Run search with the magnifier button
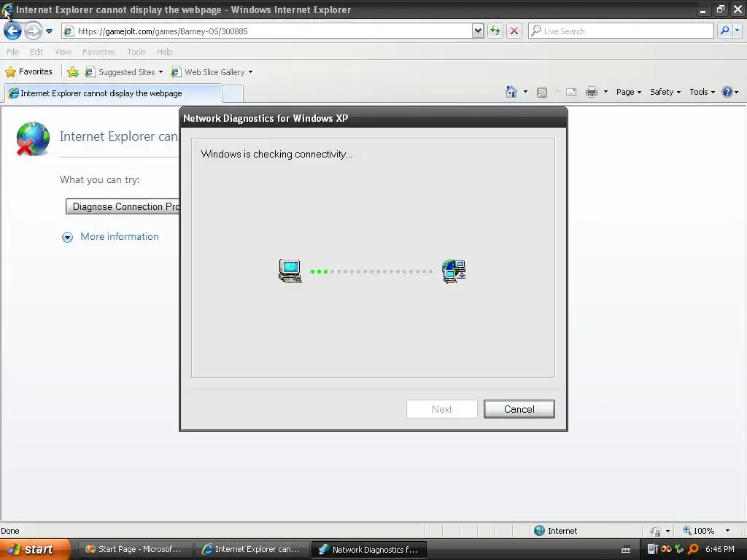This screenshot has width=747, height=560. [x=724, y=31]
